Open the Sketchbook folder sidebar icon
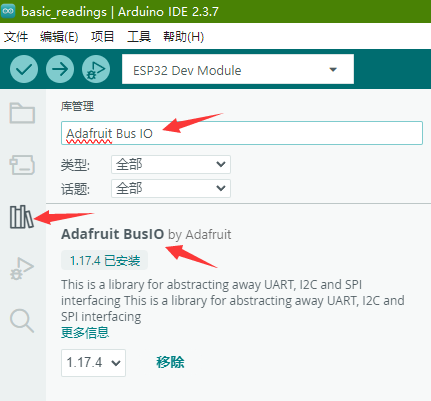 pyautogui.click(x=22, y=113)
